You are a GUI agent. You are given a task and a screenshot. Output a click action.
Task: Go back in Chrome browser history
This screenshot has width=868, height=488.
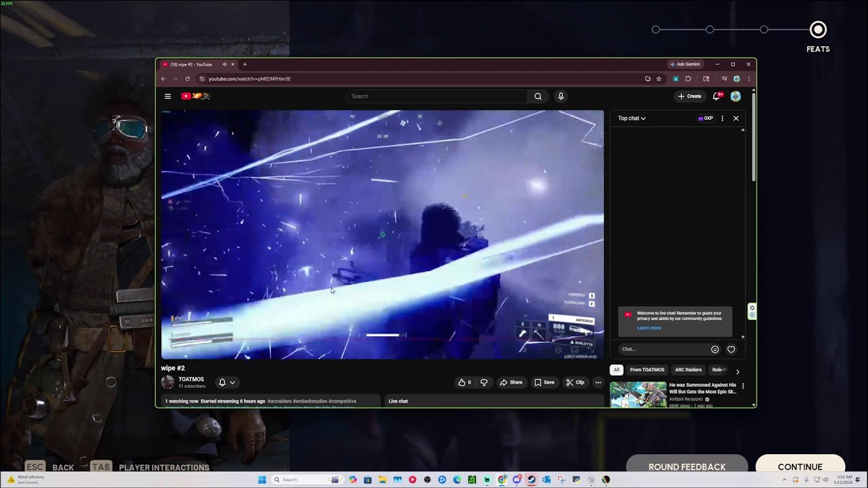[x=163, y=79]
